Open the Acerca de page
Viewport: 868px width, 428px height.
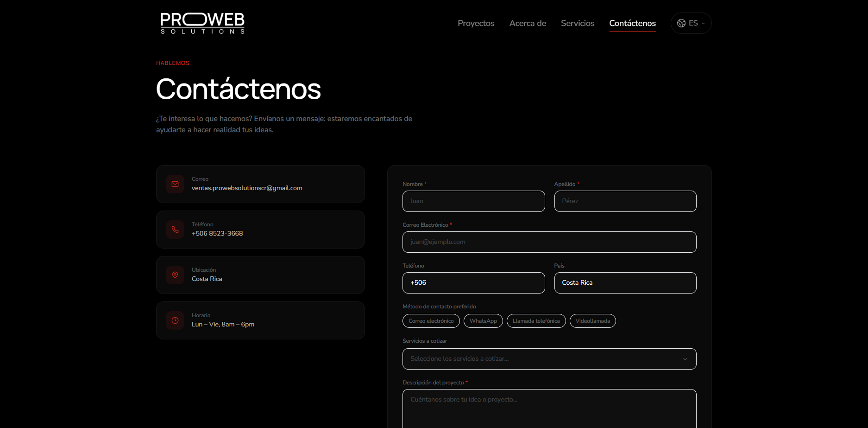[528, 23]
